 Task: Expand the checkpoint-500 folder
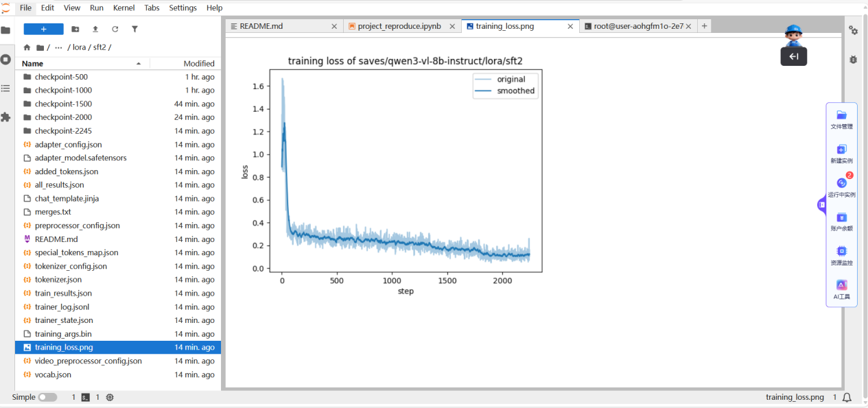point(61,77)
